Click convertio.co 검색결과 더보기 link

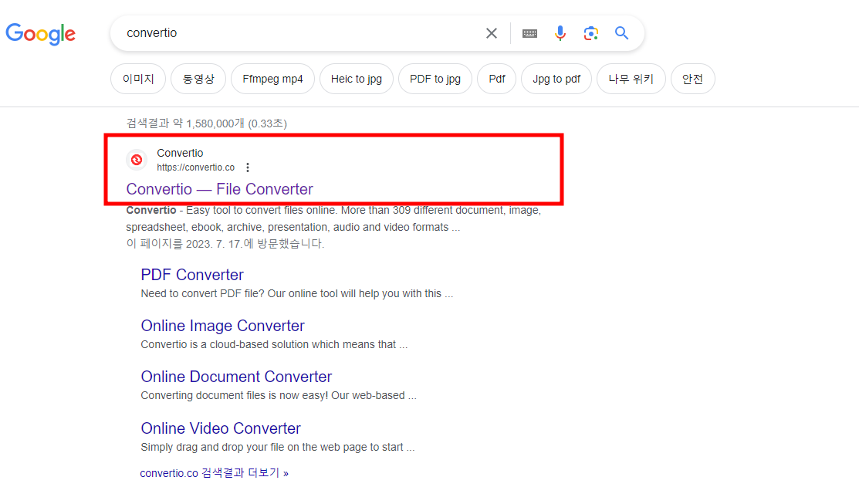[215, 473]
